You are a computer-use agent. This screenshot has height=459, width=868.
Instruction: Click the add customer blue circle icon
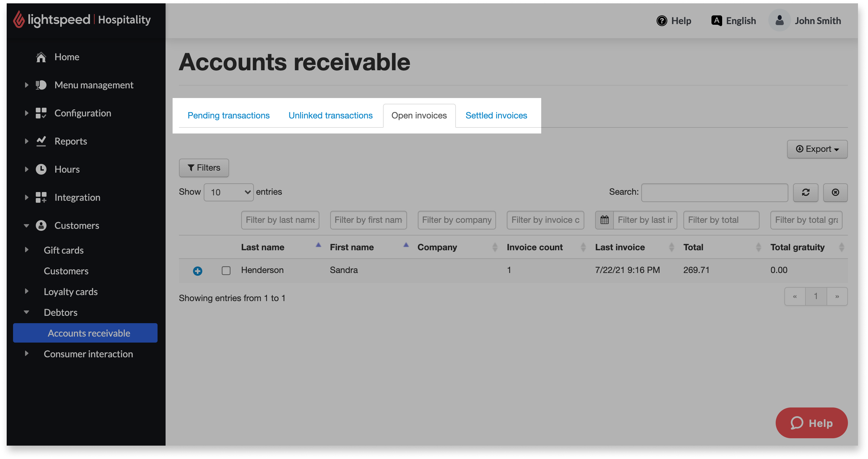pos(197,270)
